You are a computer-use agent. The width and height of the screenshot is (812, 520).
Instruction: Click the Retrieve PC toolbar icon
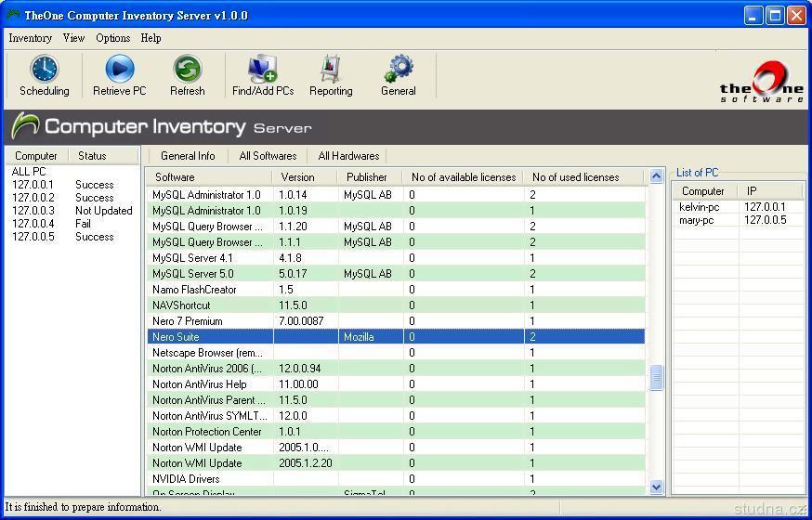pyautogui.click(x=119, y=70)
